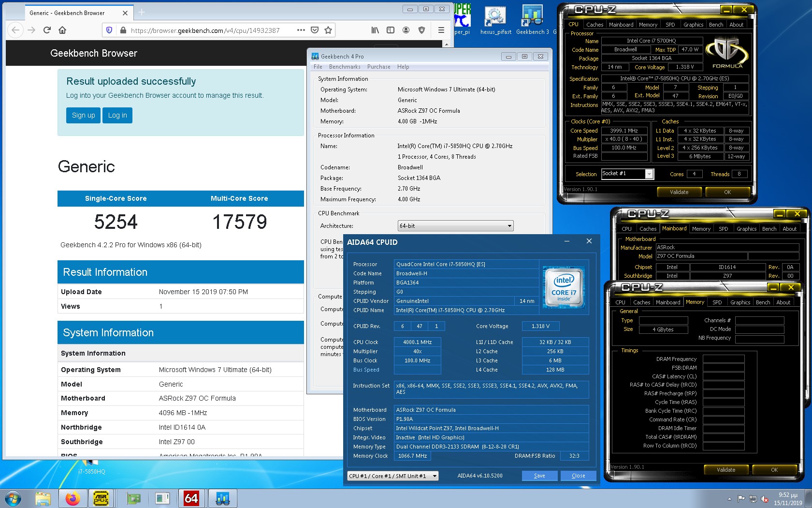Viewport: 812px width, 508px height.
Task: Open page actions three-dots menu
Action: click(x=301, y=30)
